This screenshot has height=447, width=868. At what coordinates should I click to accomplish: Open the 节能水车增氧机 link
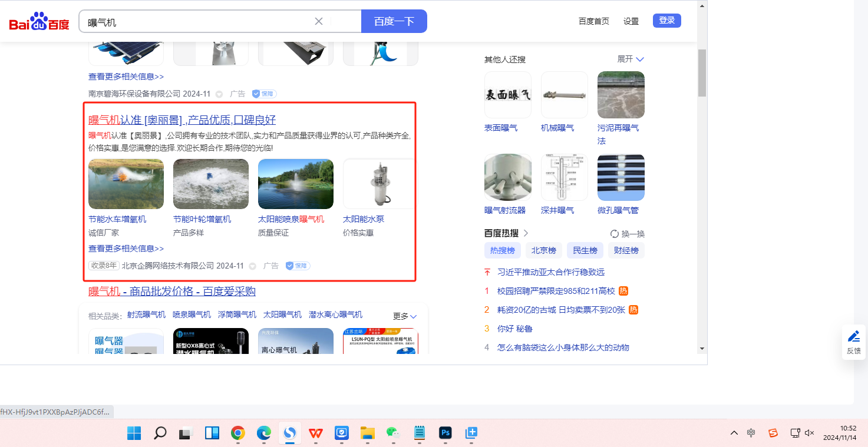(x=117, y=219)
